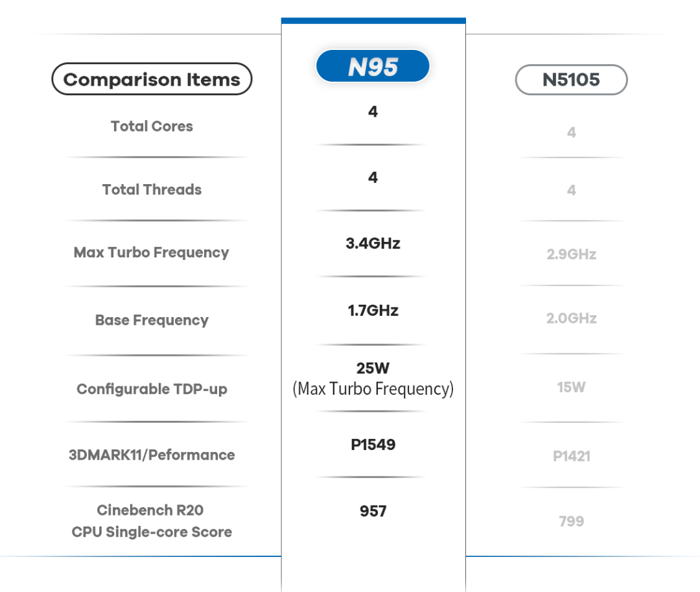700x592 pixels.
Task: Click the N95 blue header badge
Action: tap(373, 66)
